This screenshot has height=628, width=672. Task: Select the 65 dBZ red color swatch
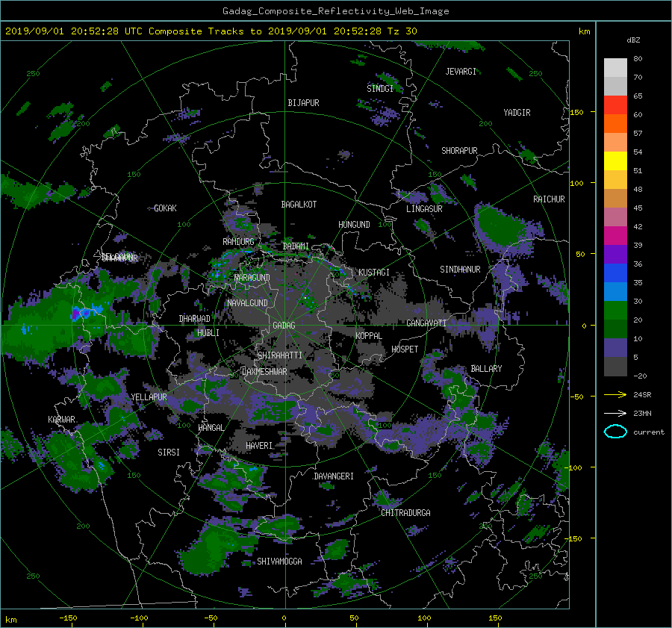point(615,105)
